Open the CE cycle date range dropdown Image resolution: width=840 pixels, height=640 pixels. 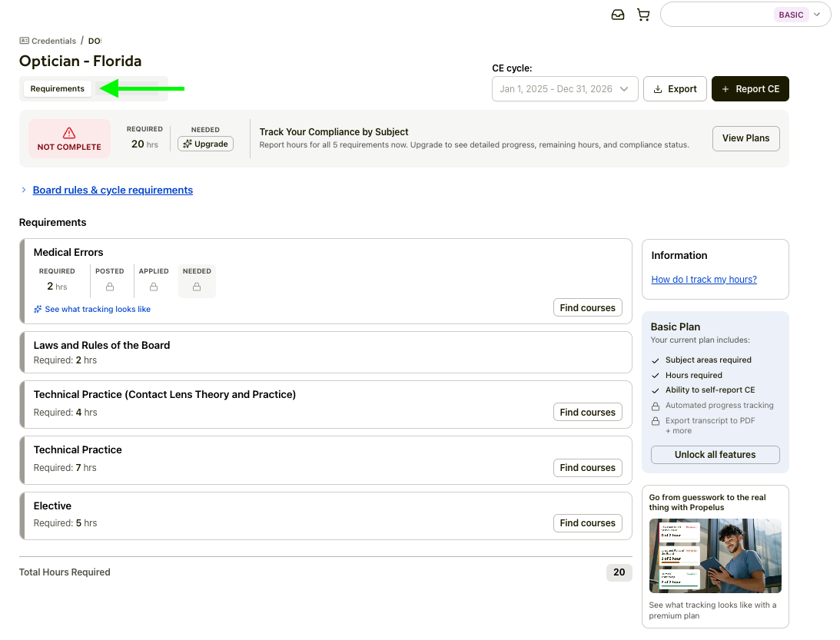[x=565, y=89]
